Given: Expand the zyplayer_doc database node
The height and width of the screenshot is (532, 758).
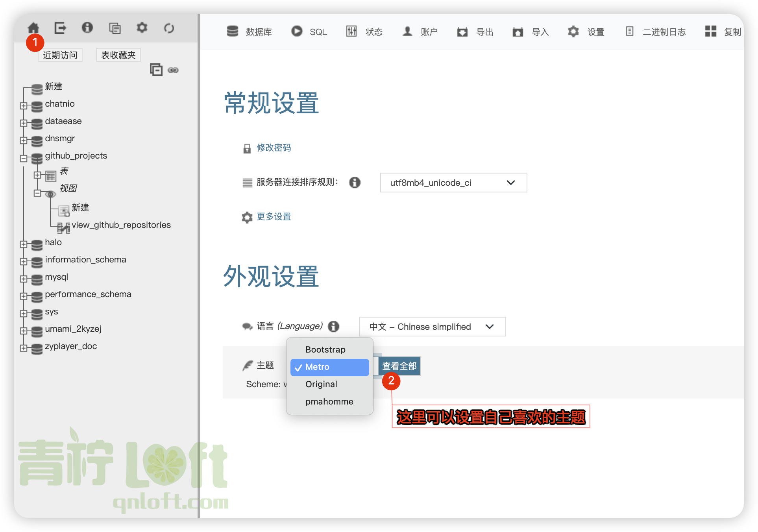Looking at the screenshot, I should click(x=24, y=348).
